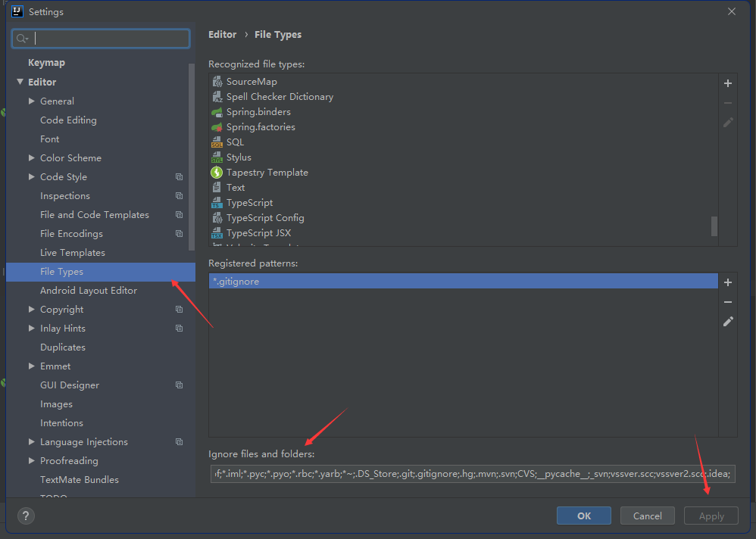The height and width of the screenshot is (539, 756).
Task: Expand the Copyright node
Action: coord(31,309)
